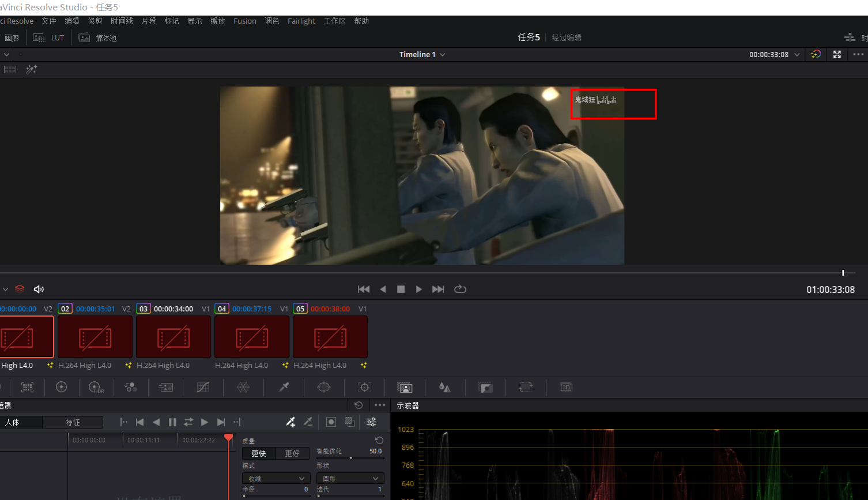
Task: Select the Qualifier eyedropper palette
Action: click(284, 388)
